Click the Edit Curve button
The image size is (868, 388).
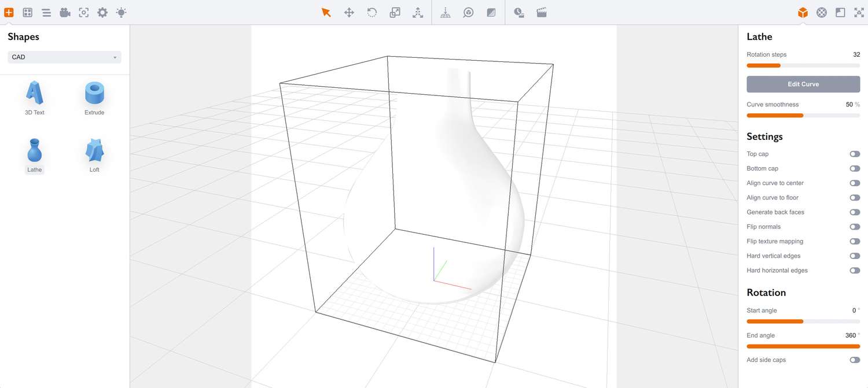tap(803, 84)
